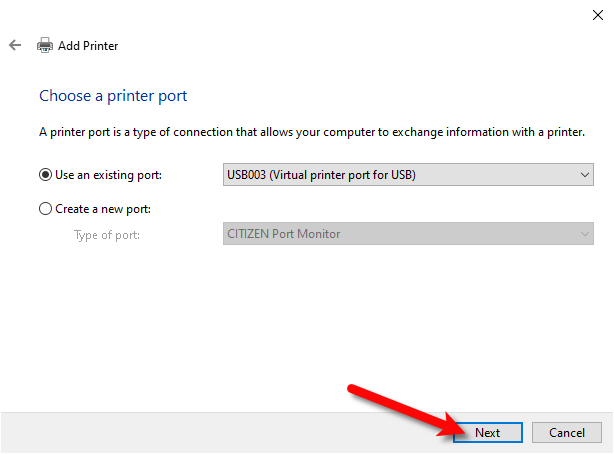Cancel the Add Printer wizard
Viewport: 614px width, 454px height.
[567, 433]
